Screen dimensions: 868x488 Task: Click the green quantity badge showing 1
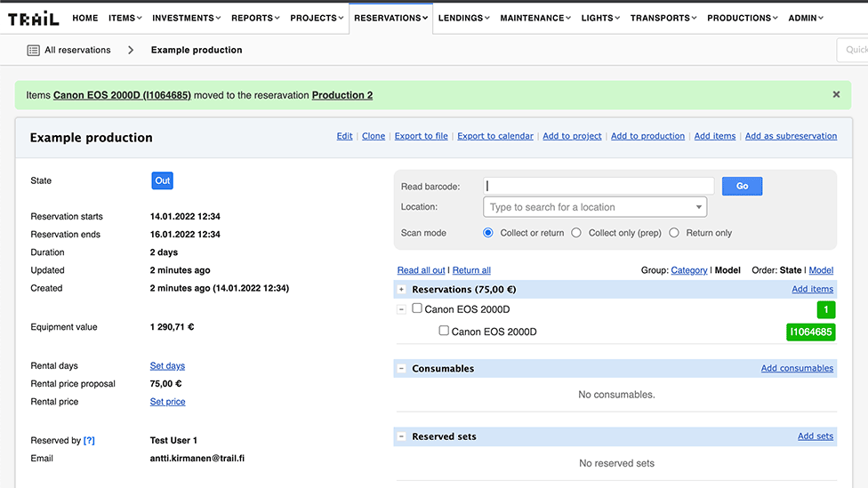click(x=826, y=310)
